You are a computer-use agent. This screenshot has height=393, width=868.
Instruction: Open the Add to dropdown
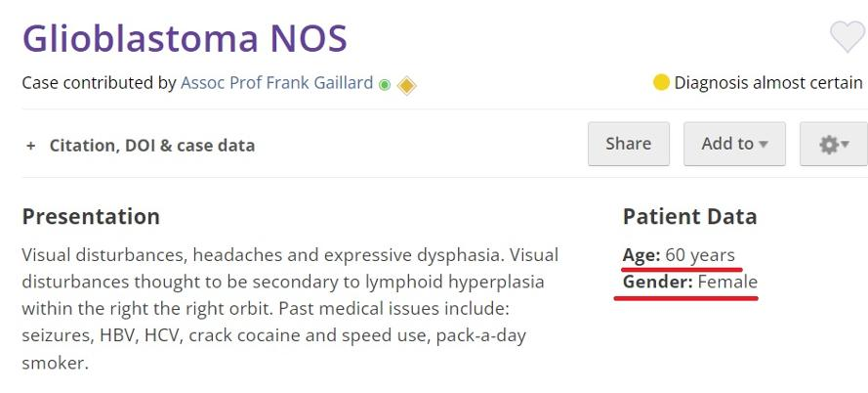pyautogui.click(x=734, y=144)
